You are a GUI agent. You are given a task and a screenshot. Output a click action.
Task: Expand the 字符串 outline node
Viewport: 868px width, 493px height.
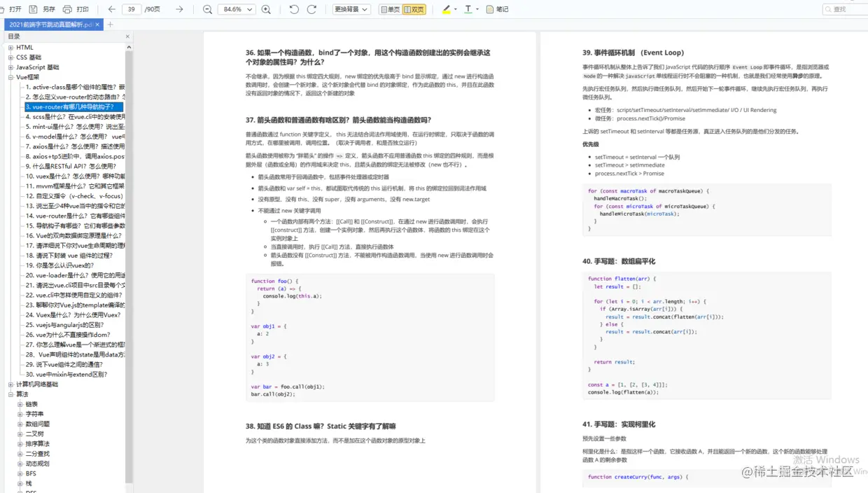(20, 414)
